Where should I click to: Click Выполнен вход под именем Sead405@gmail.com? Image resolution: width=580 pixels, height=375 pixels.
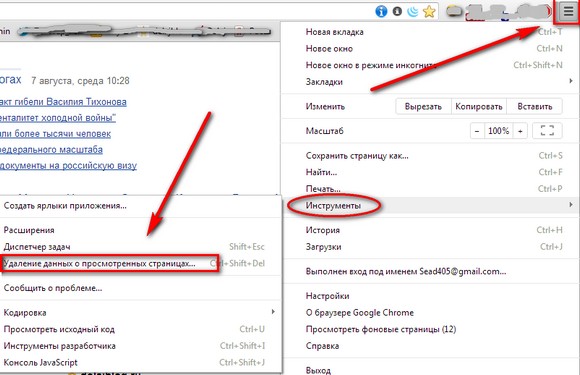coord(431,271)
